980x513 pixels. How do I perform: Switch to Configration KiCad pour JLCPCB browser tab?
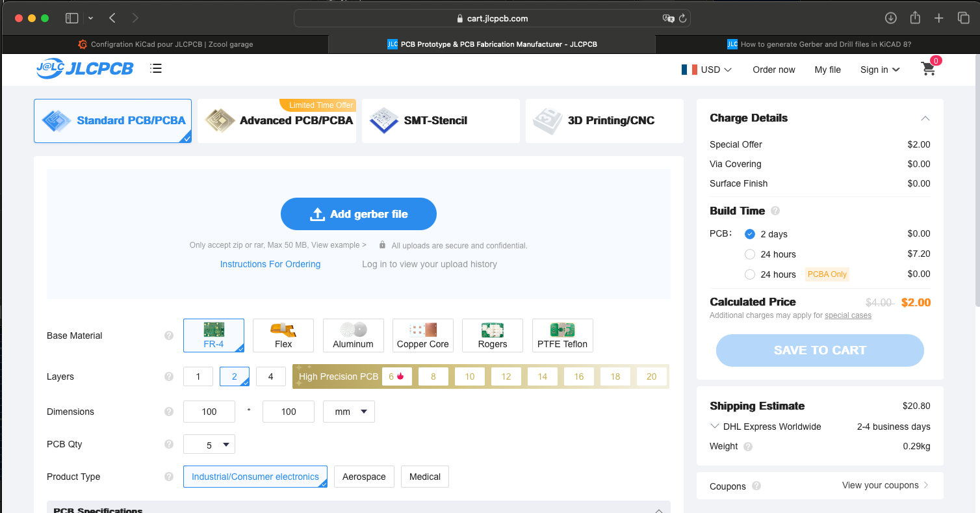[x=165, y=44]
